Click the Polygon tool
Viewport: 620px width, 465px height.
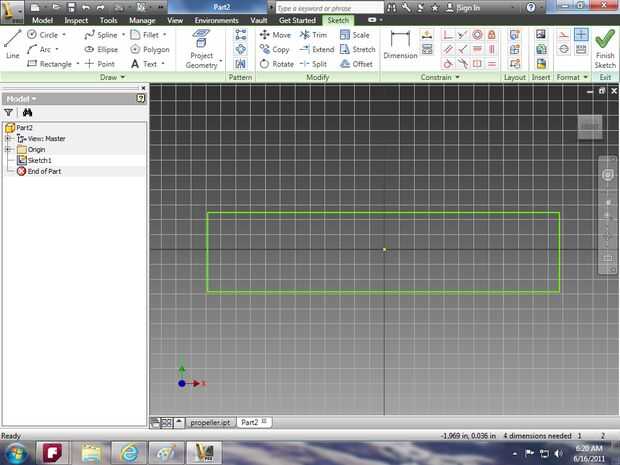click(149, 49)
